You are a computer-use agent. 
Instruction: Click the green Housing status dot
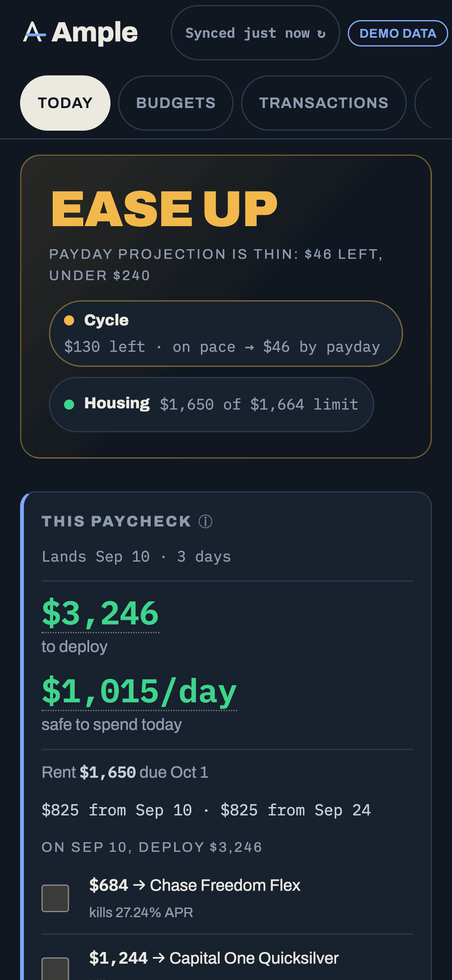69,404
